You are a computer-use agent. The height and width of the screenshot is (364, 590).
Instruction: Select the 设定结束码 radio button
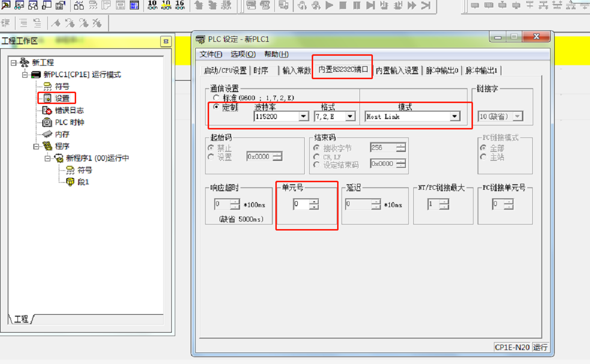tap(317, 165)
